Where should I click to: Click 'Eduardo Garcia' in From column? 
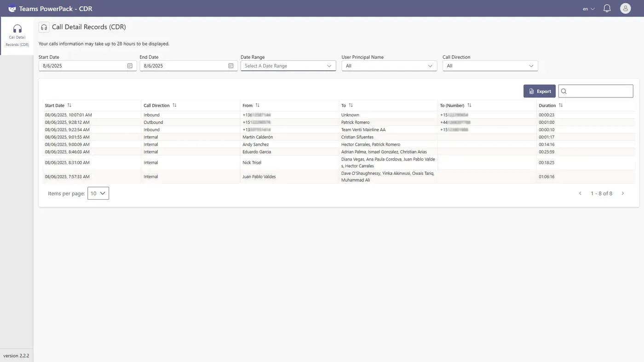257,152
